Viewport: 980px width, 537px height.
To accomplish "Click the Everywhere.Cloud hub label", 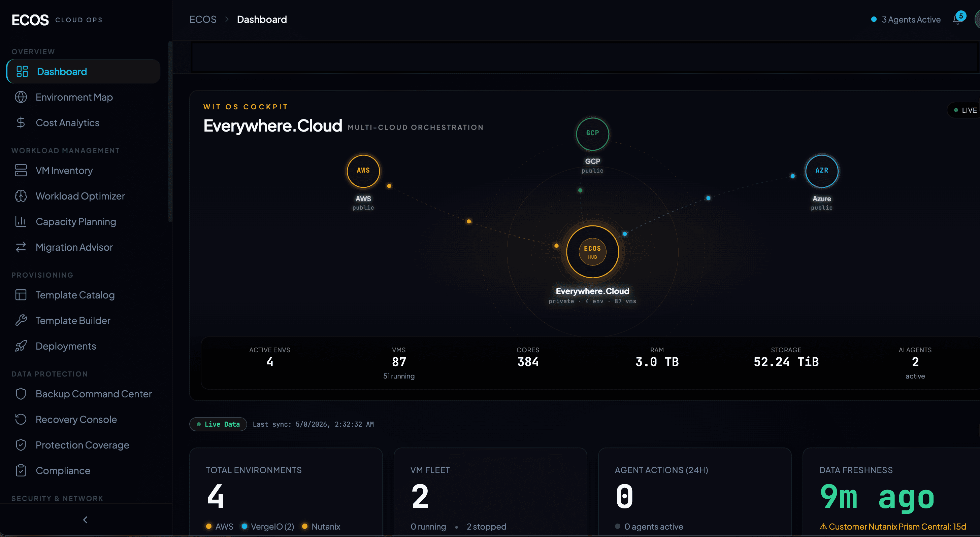I will click(592, 291).
